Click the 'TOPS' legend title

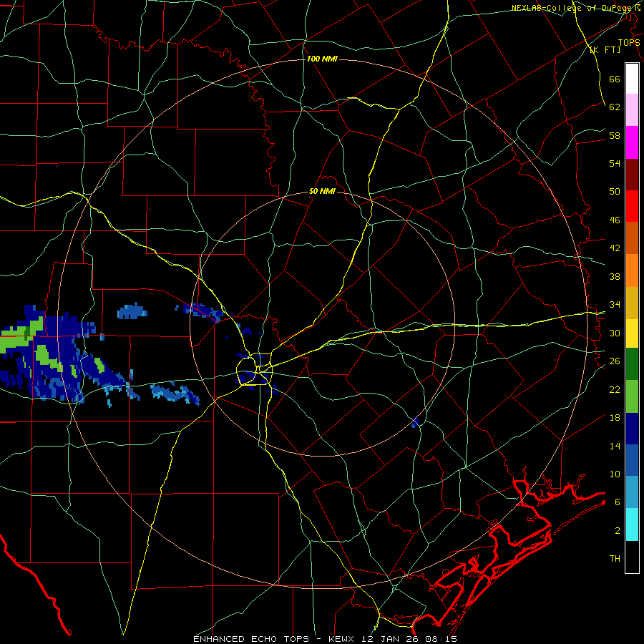tap(629, 43)
